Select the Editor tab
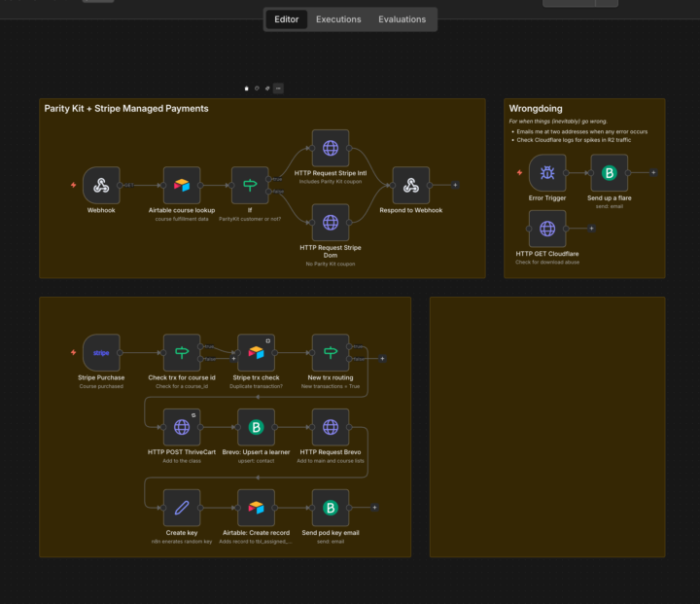Image resolution: width=700 pixels, height=604 pixels. [287, 19]
